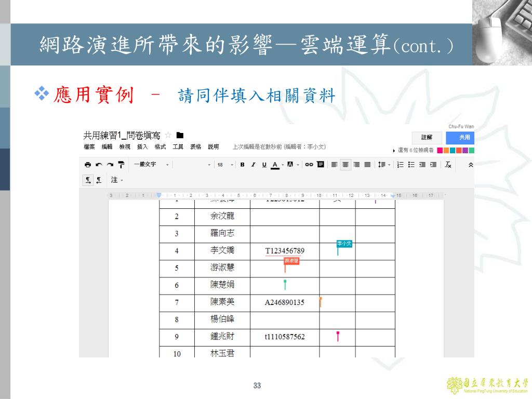532x399 pixels.
Task: Set left-to-right paragraph direction
Action: click(x=88, y=180)
